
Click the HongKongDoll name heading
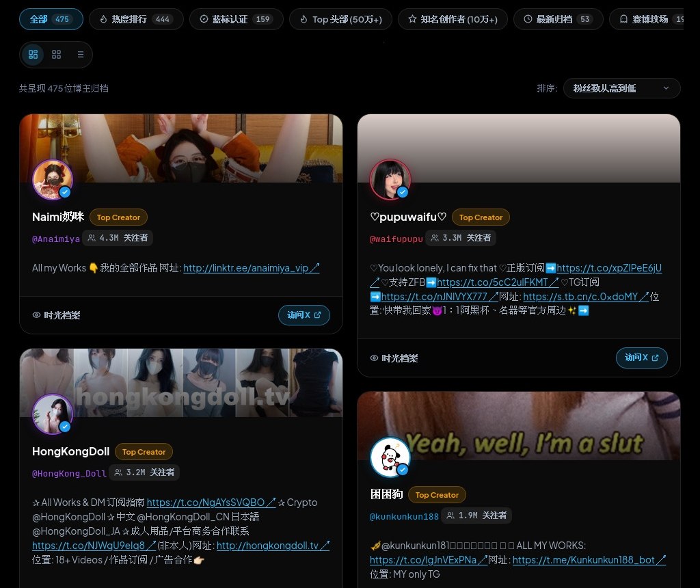[x=70, y=451]
